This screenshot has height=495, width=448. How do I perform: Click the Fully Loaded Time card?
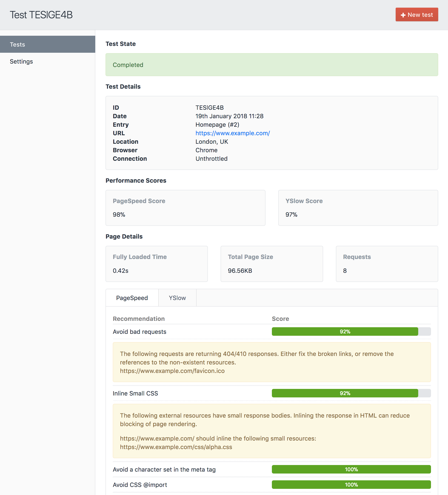pyautogui.click(x=156, y=264)
